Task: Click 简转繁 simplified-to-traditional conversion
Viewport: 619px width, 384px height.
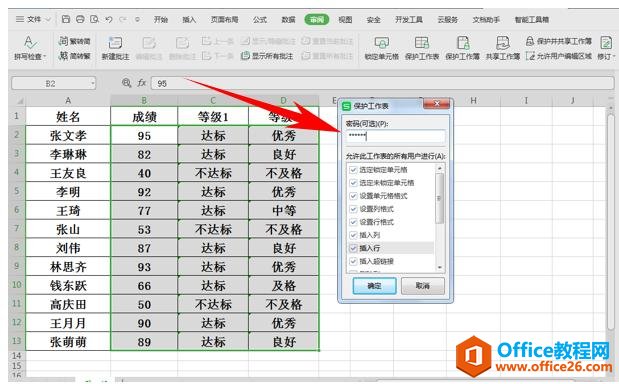Action: pyautogui.click(x=74, y=56)
